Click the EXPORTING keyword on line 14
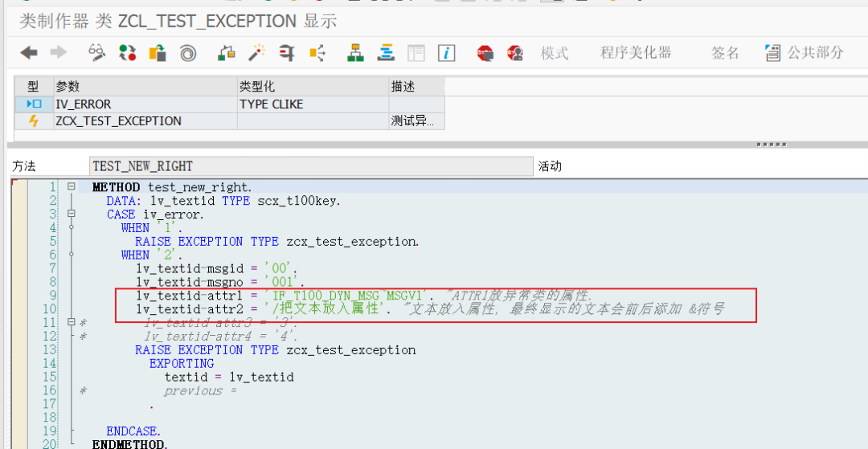 (182, 363)
